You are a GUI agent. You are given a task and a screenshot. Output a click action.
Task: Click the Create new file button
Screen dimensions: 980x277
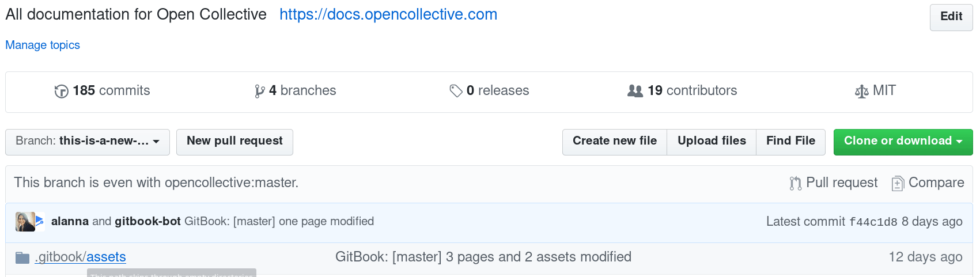(x=615, y=142)
